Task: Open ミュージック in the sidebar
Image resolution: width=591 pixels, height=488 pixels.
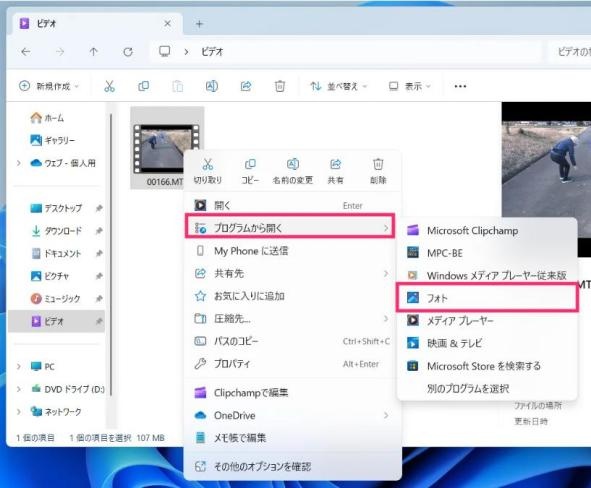Action: tap(57, 298)
